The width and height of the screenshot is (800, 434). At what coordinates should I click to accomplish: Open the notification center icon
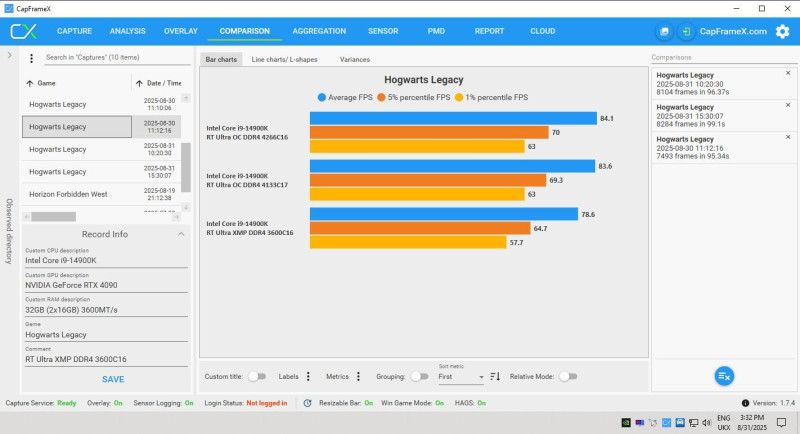pos(781,422)
